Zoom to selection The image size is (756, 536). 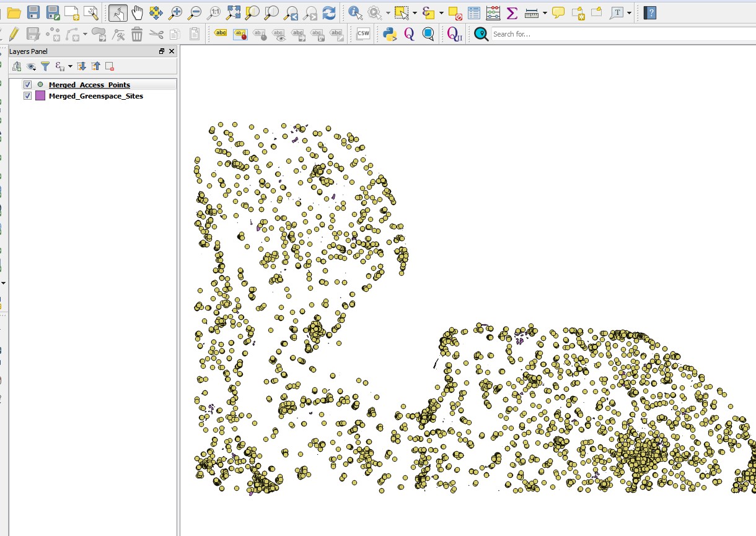(252, 12)
